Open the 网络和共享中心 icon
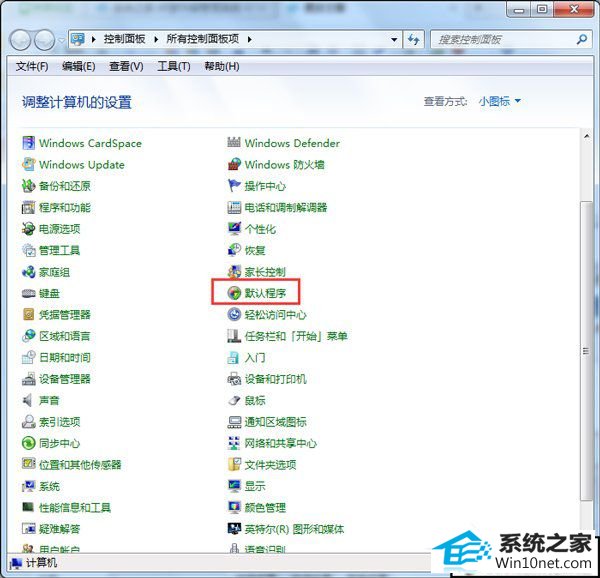Viewport: 600px width, 578px height. (234, 443)
